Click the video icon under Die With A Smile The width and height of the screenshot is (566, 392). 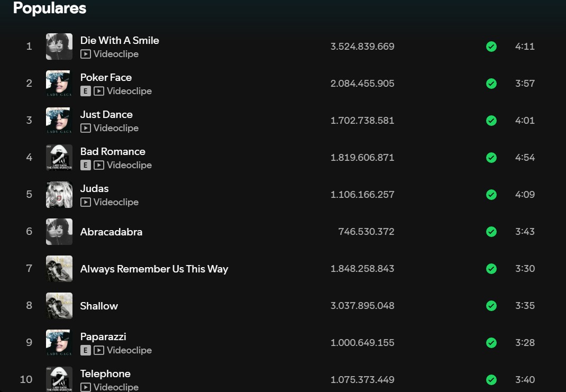click(86, 54)
